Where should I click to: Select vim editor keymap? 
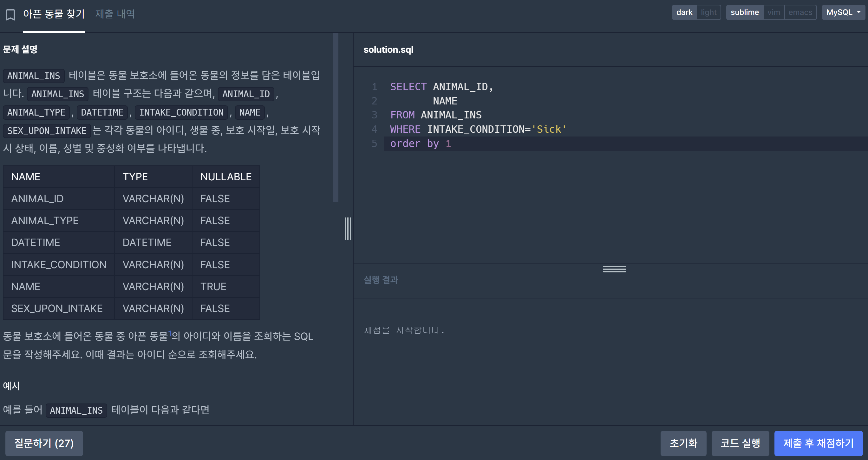tap(774, 12)
